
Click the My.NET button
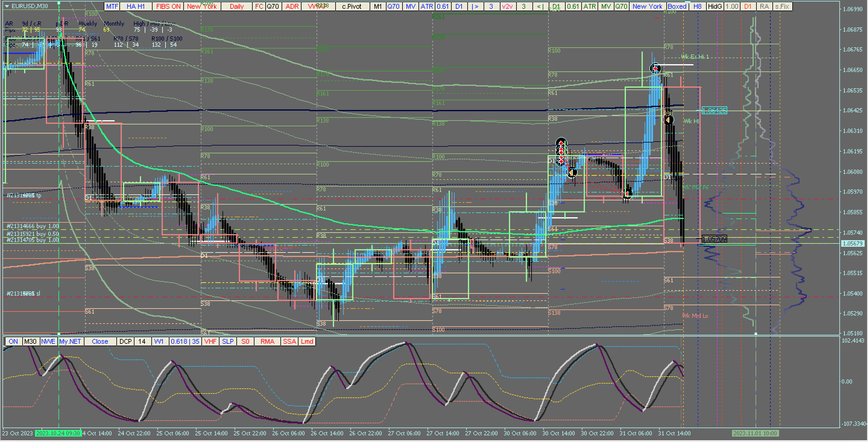(x=70, y=341)
